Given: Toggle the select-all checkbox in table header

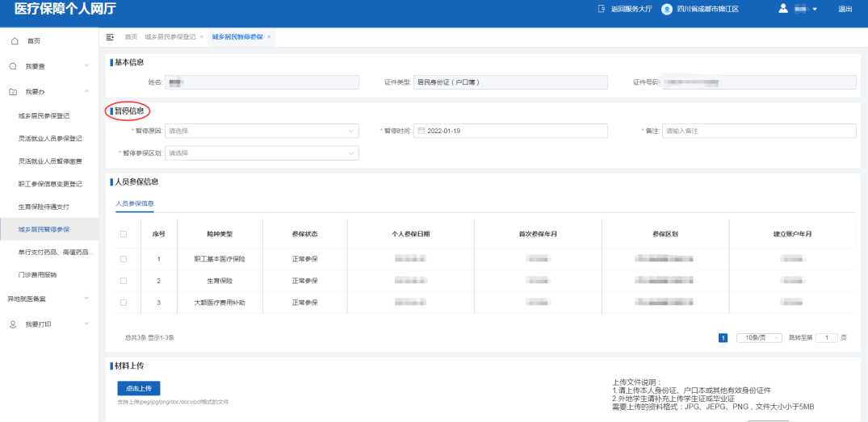Looking at the screenshot, I should pyautogui.click(x=124, y=234).
